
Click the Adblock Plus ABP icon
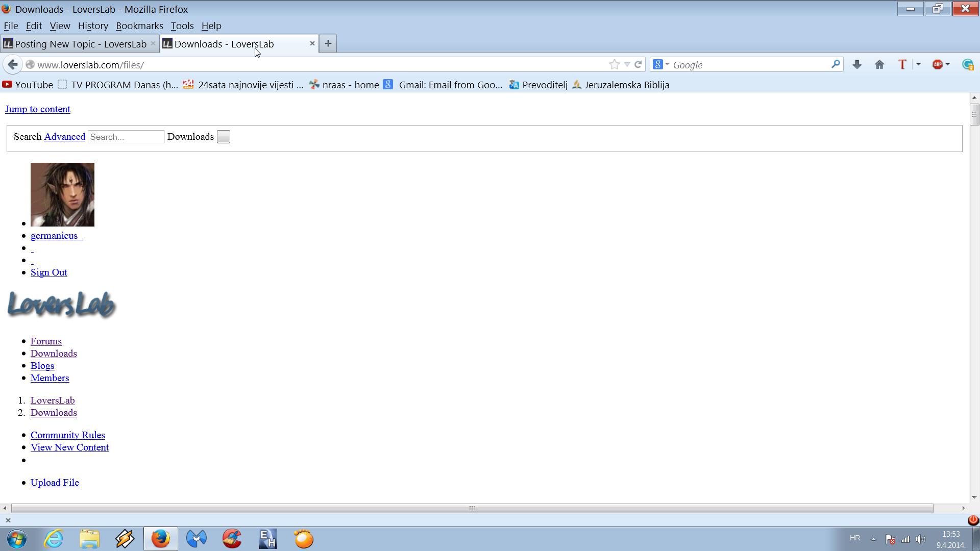tap(938, 65)
